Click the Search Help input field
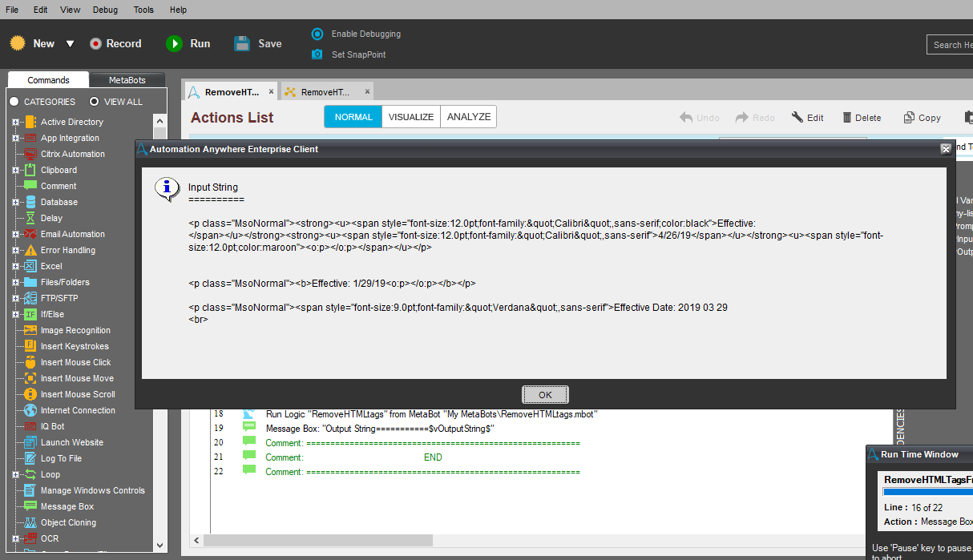The image size is (973, 560). pyautogui.click(x=950, y=45)
